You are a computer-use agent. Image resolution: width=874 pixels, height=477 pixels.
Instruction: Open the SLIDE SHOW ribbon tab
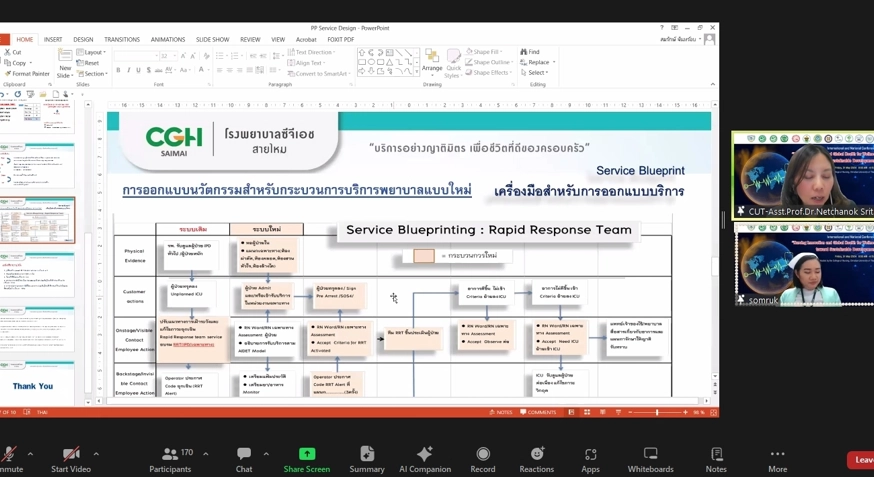point(212,40)
